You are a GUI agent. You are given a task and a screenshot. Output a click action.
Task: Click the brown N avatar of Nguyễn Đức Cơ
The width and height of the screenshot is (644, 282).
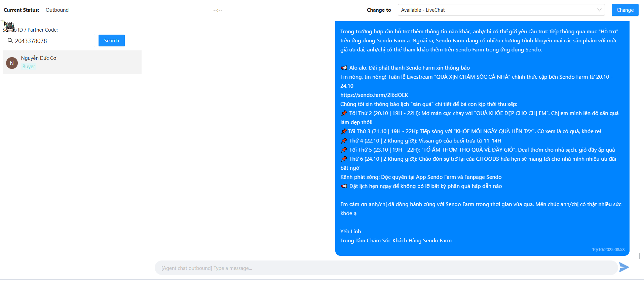[12, 63]
